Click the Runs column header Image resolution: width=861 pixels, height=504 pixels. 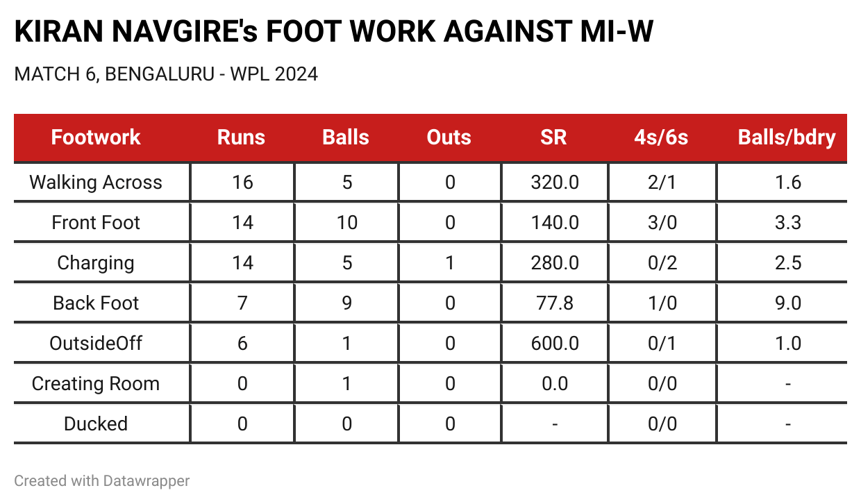(x=242, y=137)
